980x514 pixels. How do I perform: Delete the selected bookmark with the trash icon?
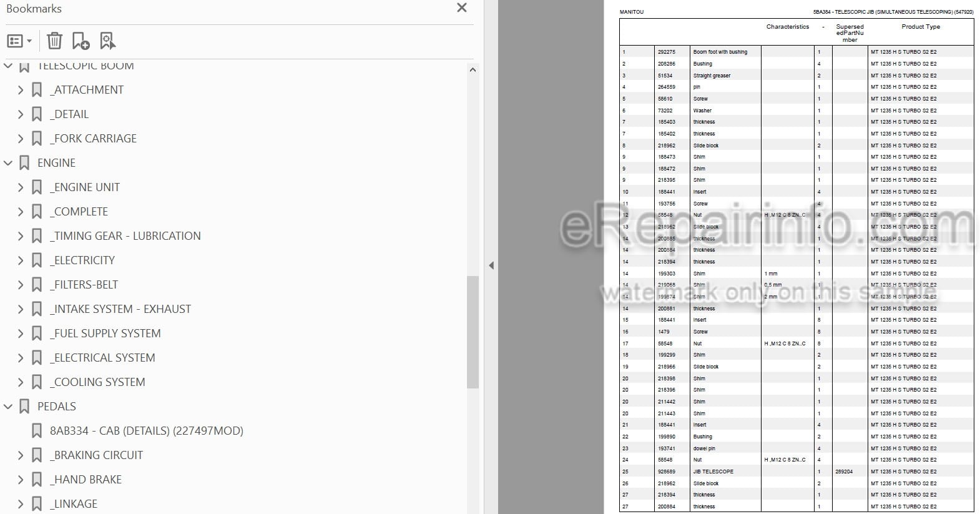coord(54,41)
